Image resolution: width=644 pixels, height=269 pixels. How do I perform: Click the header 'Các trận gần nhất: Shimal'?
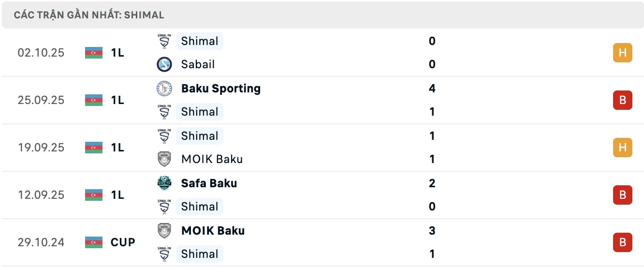point(89,15)
